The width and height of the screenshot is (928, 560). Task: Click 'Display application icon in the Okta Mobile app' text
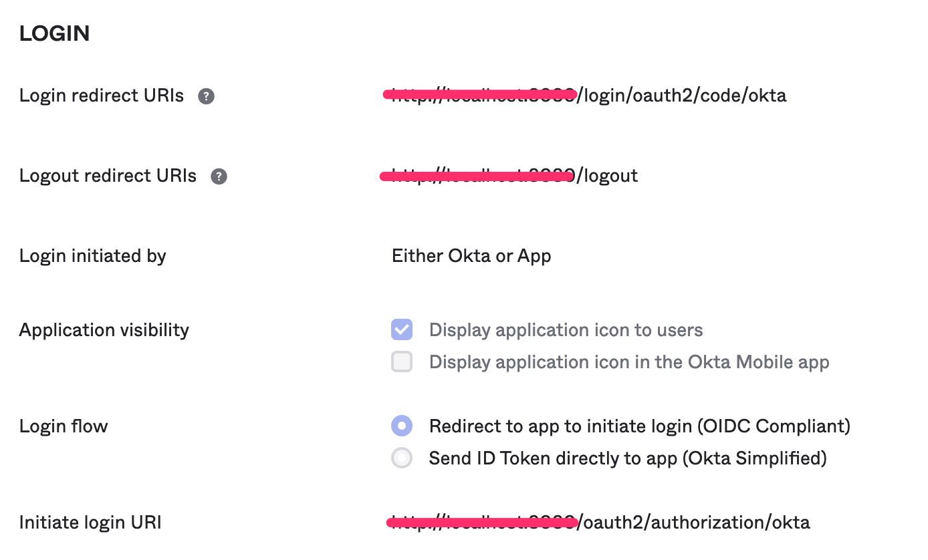(x=628, y=362)
